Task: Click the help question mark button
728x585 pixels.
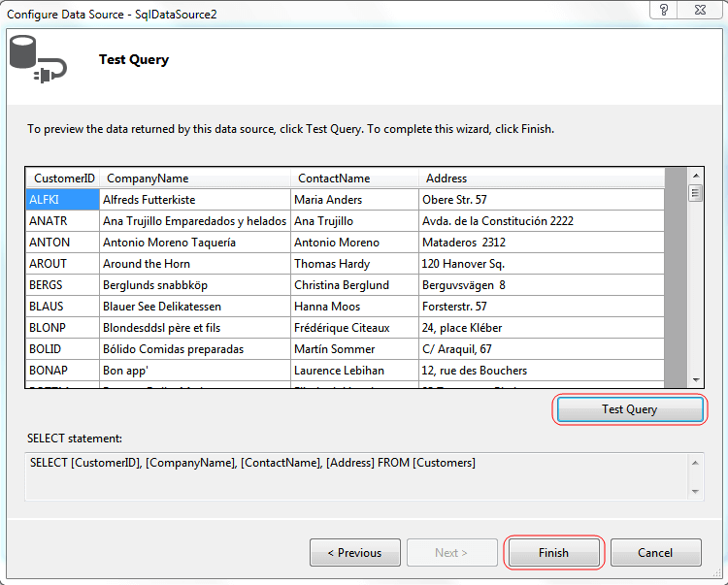Action: tap(663, 10)
